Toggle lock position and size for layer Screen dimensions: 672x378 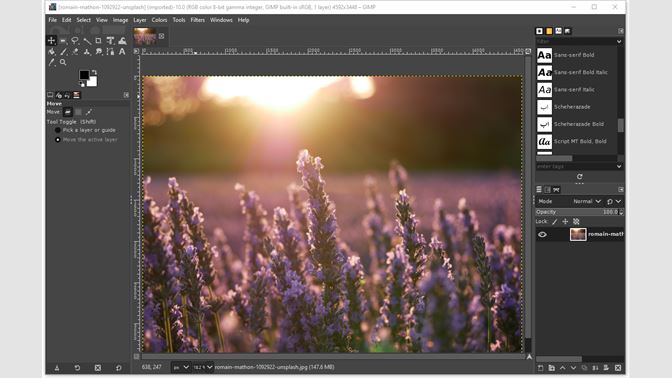pyautogui.click(x=565, y=222)
